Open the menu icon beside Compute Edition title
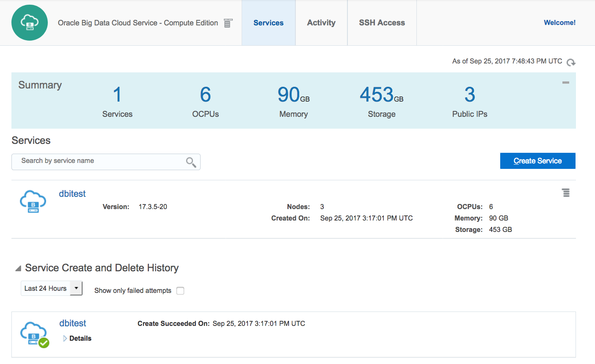The width and height of the screenshot is (595, 364). tap(228, 23)
